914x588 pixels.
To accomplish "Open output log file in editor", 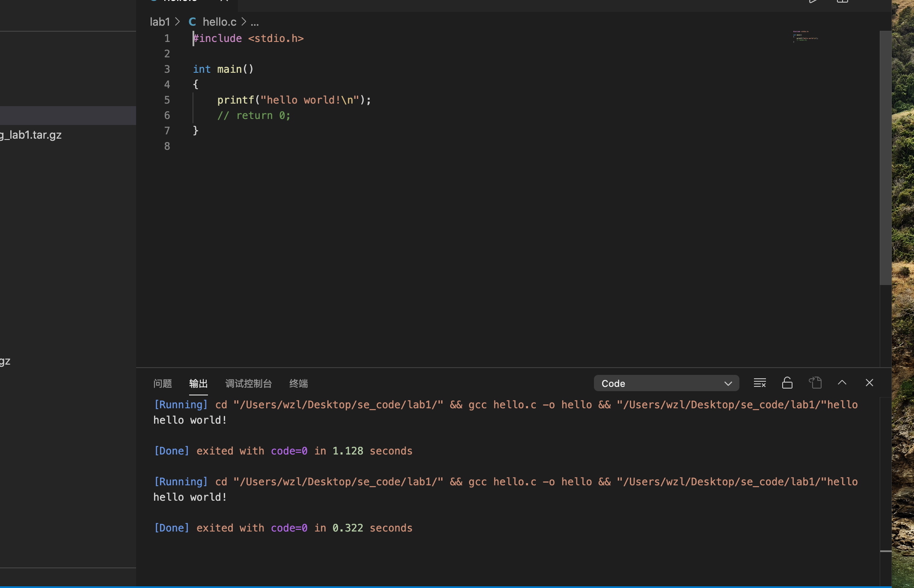I will pos(815,383).
